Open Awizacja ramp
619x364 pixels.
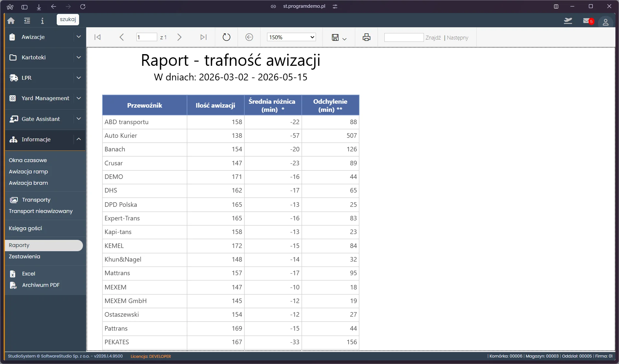tap(29, 171)
